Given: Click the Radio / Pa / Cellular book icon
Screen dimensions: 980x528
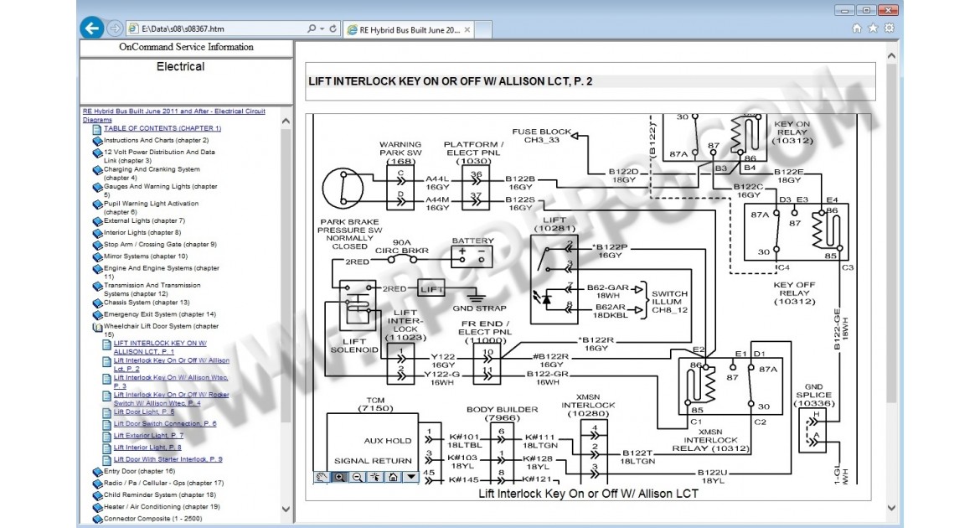Looking at the screenshot, I should click(x=97, y=484).
